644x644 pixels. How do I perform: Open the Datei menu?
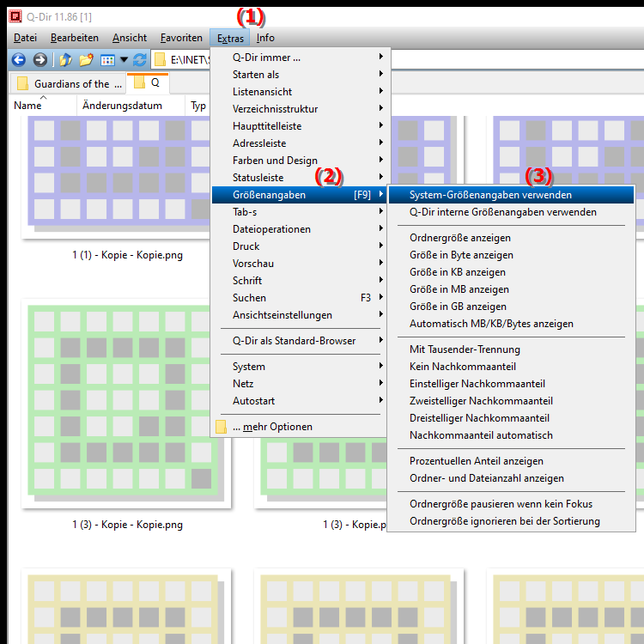(x=25, y=38)
